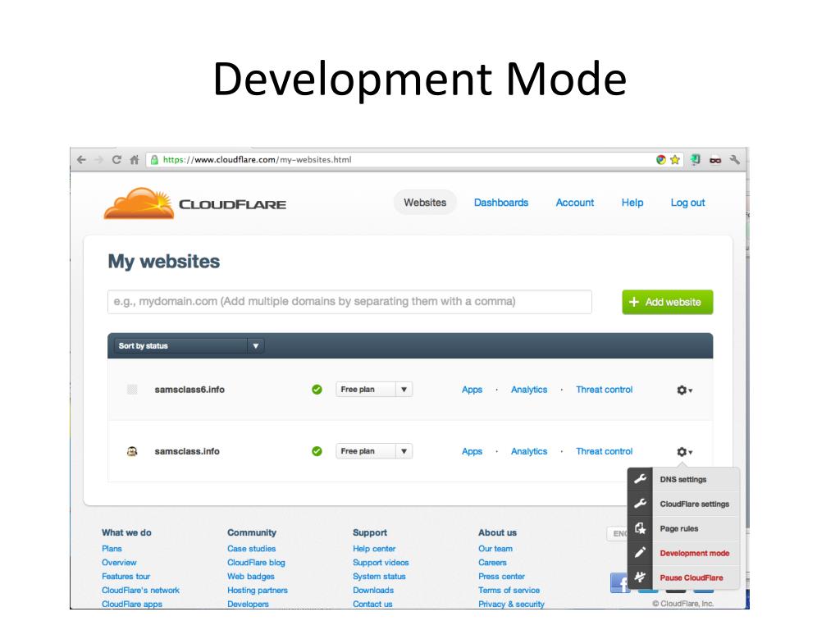Click the plug icon for Pause CloudFlare

click(640, 577)
